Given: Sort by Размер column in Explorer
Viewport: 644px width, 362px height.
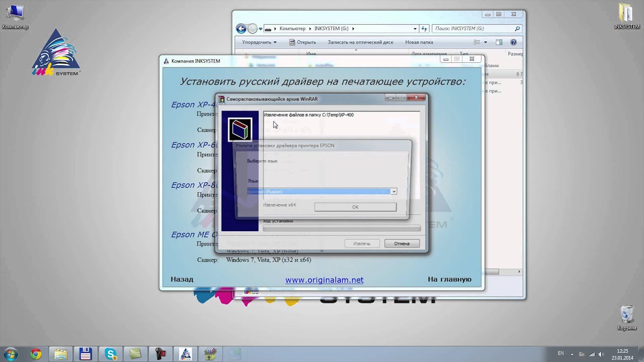Looking at the screenshot, I should (x=515, y=54).
